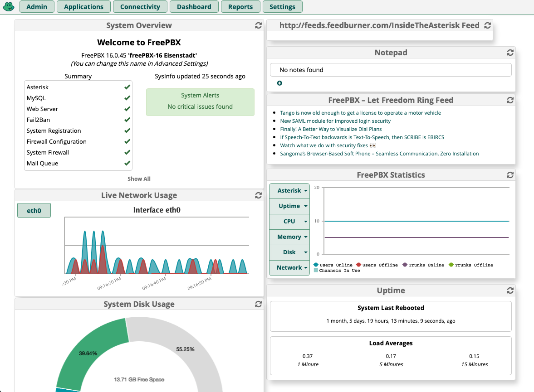Refresh the Uptime widget
This screenshot has width=534, height=392.
pyautogui.click(x=510, y=290)
